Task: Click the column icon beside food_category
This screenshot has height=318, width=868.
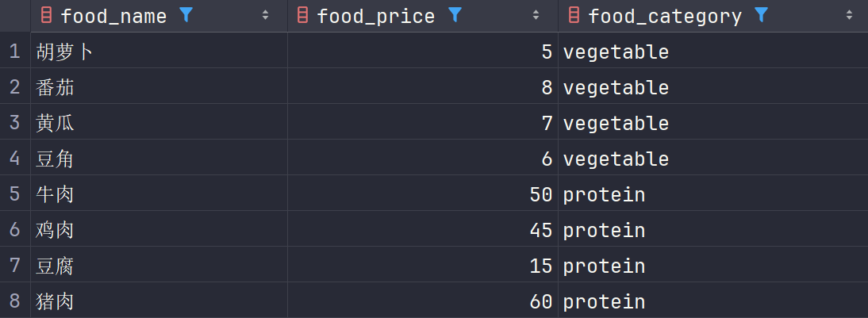Action: click(574, 16)
